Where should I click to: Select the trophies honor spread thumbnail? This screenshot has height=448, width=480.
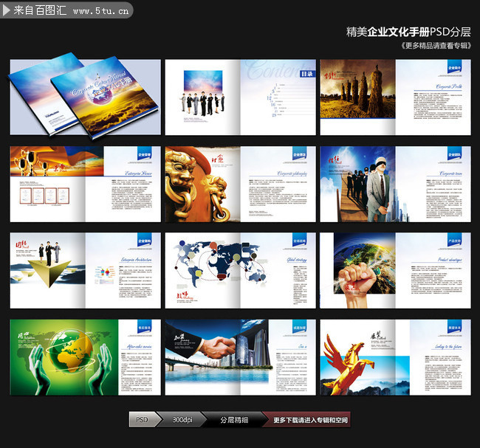point(85,185)
